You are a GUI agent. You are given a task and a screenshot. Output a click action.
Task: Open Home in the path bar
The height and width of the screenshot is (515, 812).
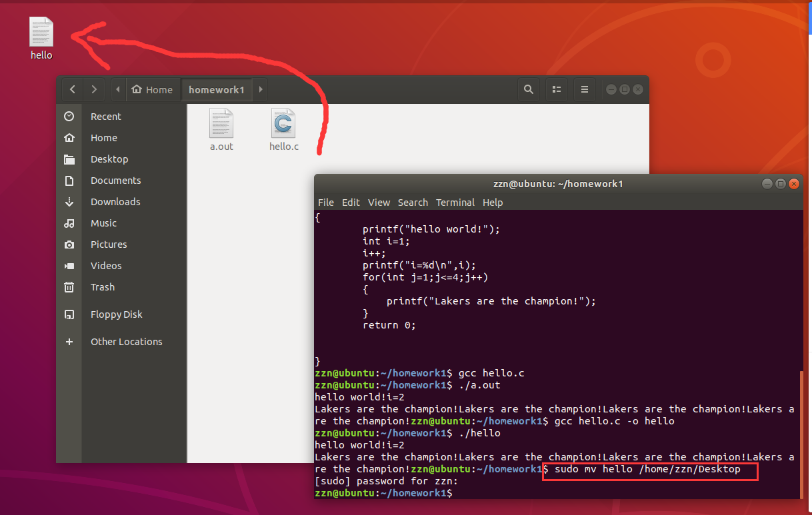152,89
